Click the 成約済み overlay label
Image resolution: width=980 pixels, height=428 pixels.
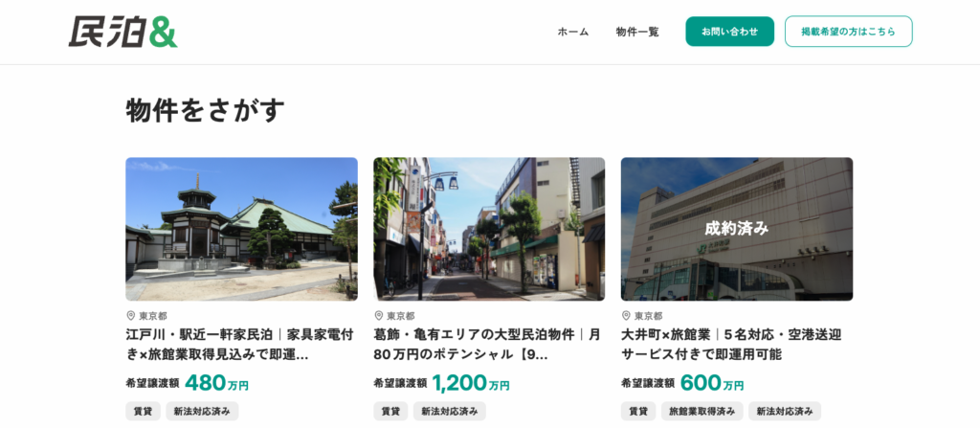tap(736, 229)
